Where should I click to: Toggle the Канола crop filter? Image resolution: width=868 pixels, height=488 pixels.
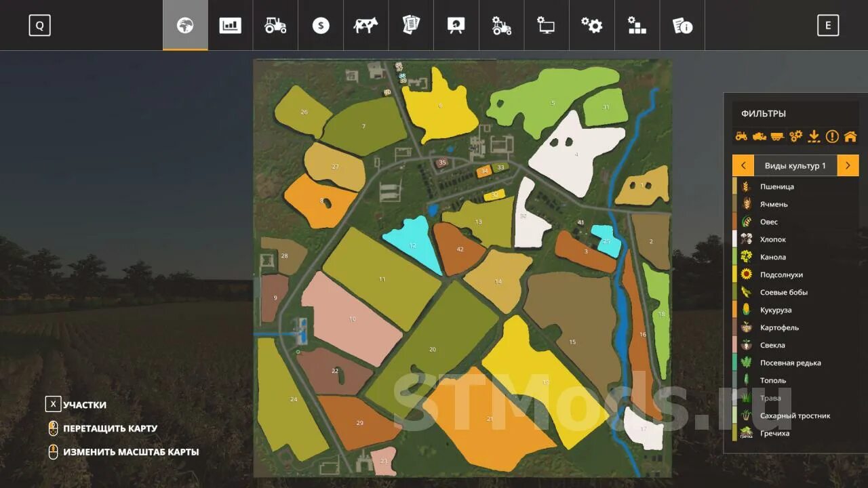tap(795, 257)
